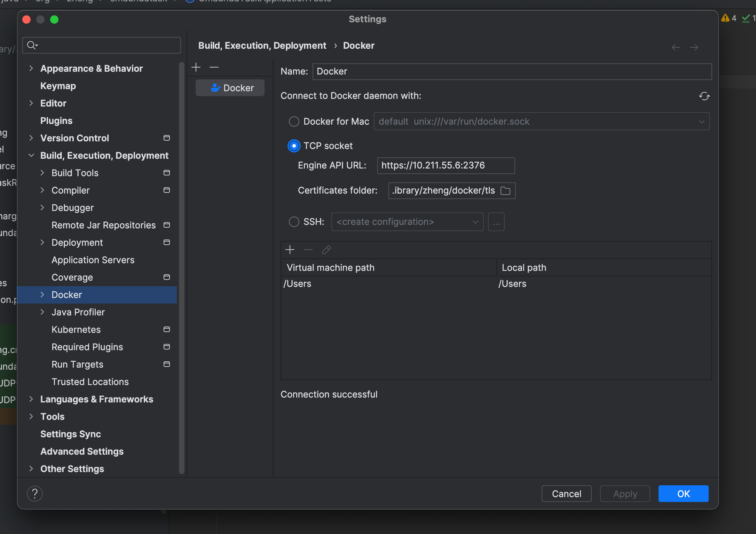Image resolution: width=756 pixels, height=534 pixels.
Task: Click the Virtual machine path column header
Action: coord(389,268)
